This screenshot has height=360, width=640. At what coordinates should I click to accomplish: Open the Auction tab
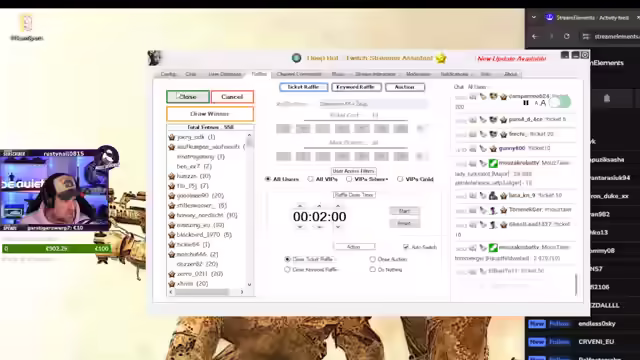tap(404, 87)
